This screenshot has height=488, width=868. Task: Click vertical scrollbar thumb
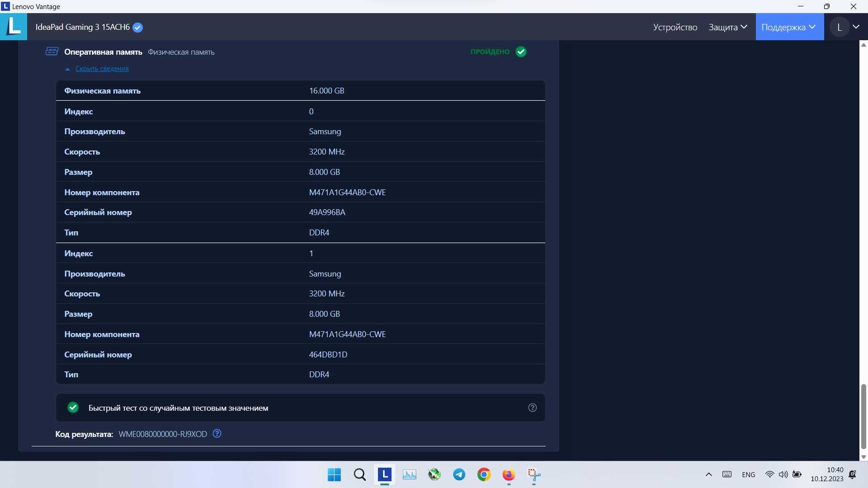coord(863,417)
